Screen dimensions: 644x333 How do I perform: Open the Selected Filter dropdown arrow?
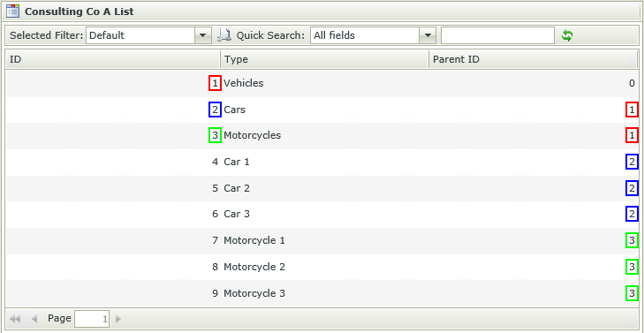pyautogui.click(x=202, y=35)
